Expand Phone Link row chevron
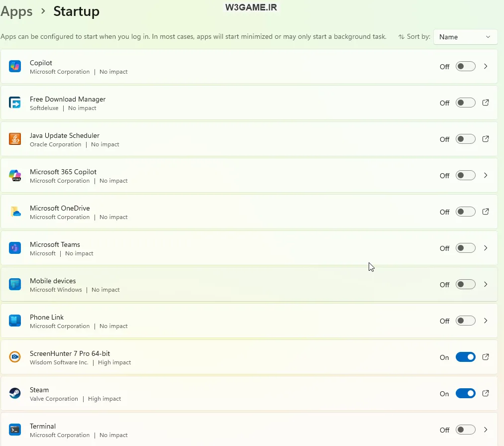Viewport: 504px width, 446px height. 486,321
